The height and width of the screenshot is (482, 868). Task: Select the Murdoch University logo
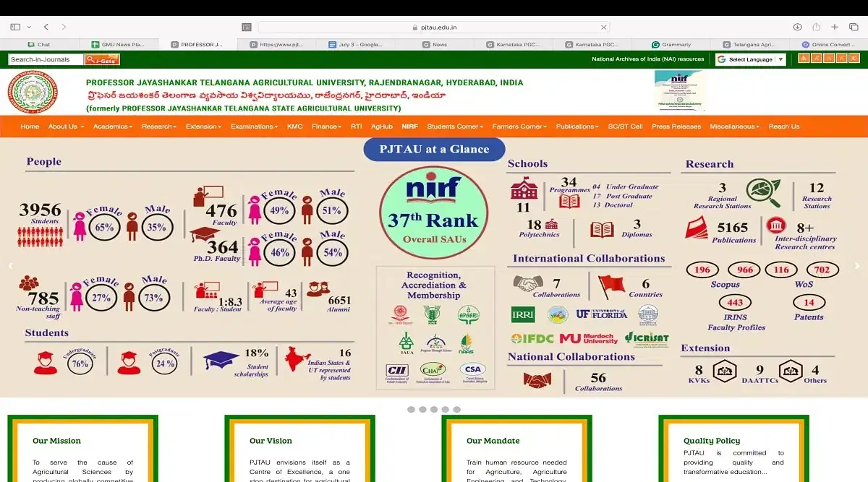coord(589,337)
